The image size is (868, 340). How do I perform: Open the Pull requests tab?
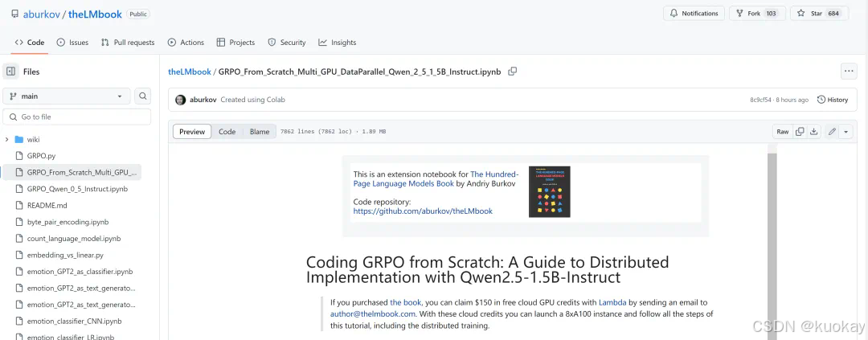128,42
